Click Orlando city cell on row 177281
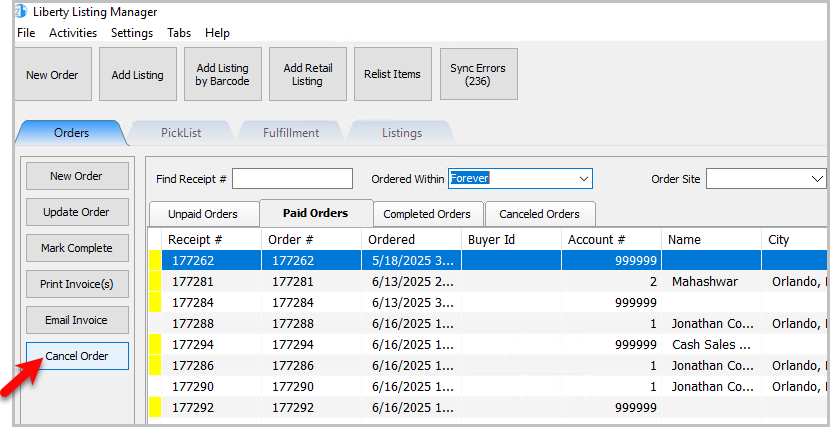Viewport: 830px width, 427px height. tap(795, 281)
